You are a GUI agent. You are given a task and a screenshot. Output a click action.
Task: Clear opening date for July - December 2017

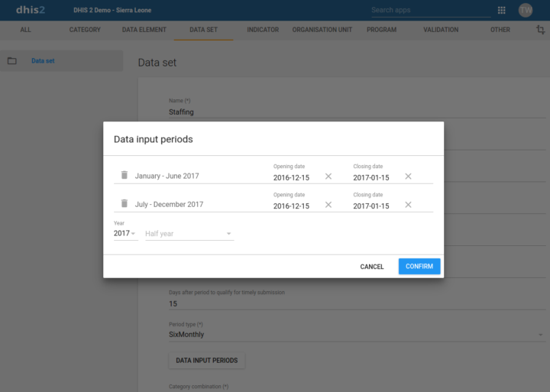click(328, 205)
